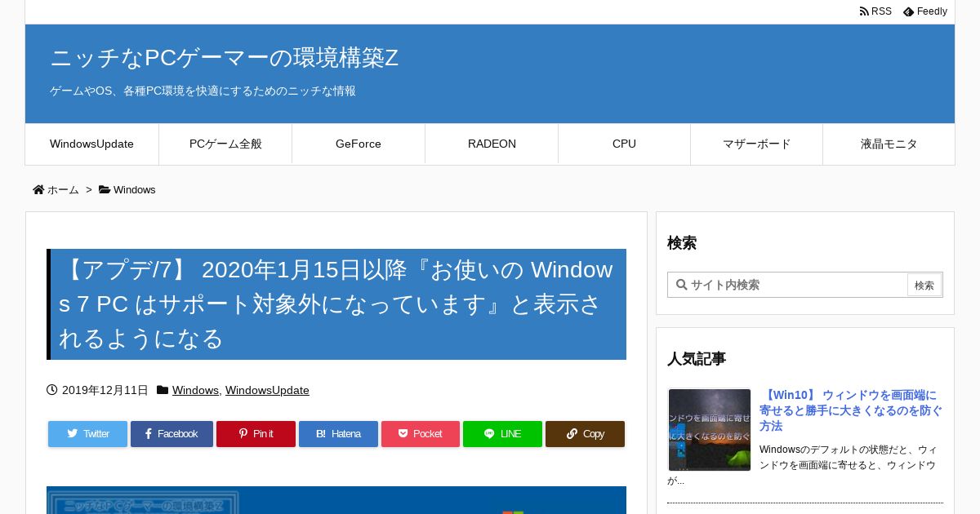Click the 検索 search button
The width and height of the screenshot is (980, 514).
tap(924, 285)
